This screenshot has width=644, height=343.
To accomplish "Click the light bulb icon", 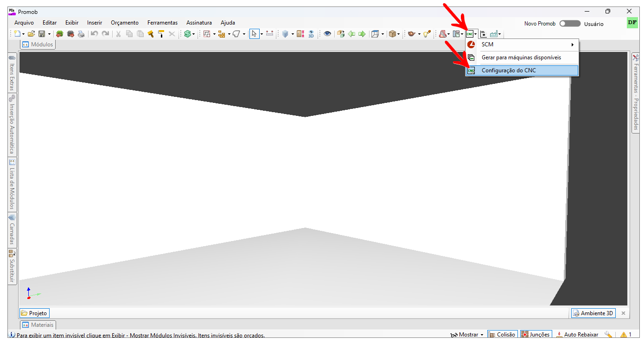I will [x=427, y=34].
